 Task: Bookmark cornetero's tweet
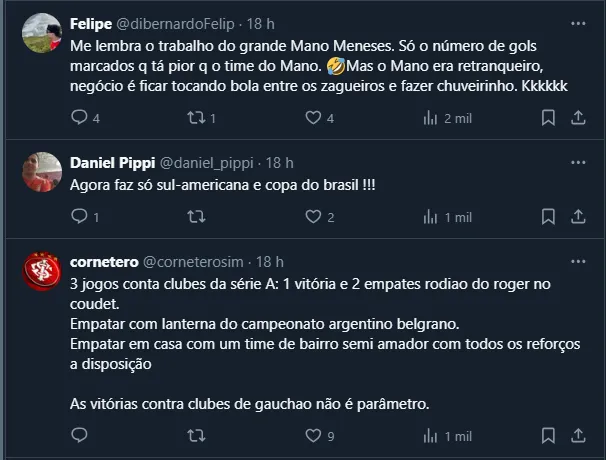(x=548, y=436)
